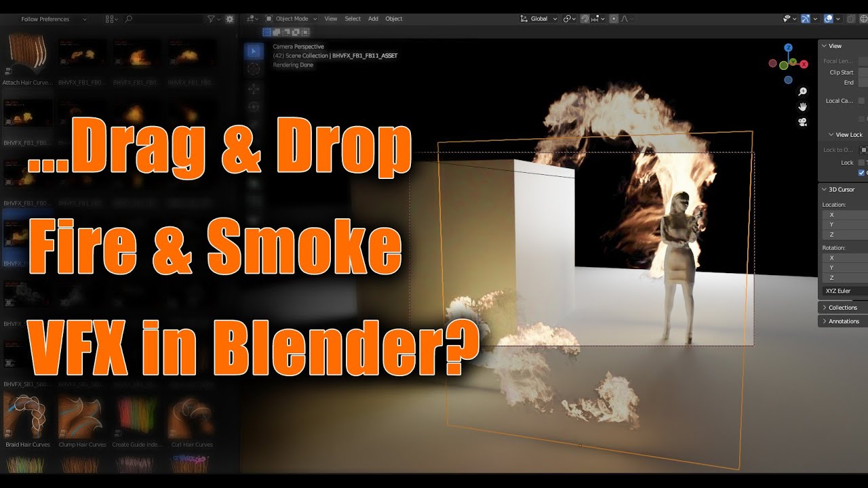Open the XYZ Euler rotation mode dropdown
The width and height of the screenshot is (868, 488).
coord(845,291)
